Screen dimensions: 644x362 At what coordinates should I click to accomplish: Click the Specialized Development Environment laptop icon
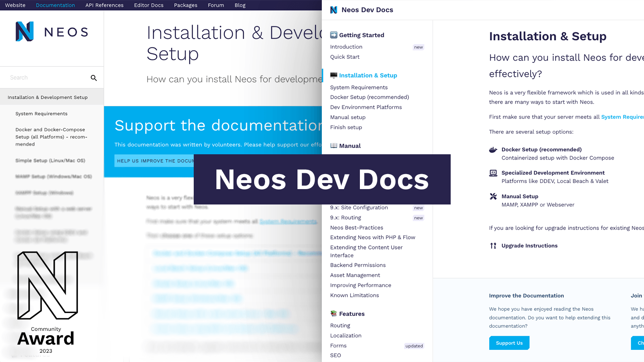(493, 173)
